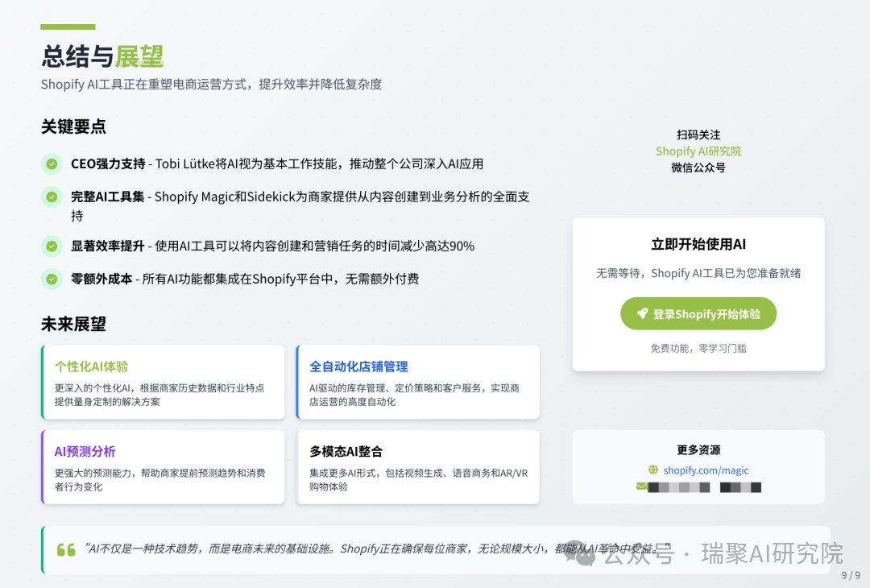
Task: Click the Shopify AI研究院 green text
Action: [698, 151]
